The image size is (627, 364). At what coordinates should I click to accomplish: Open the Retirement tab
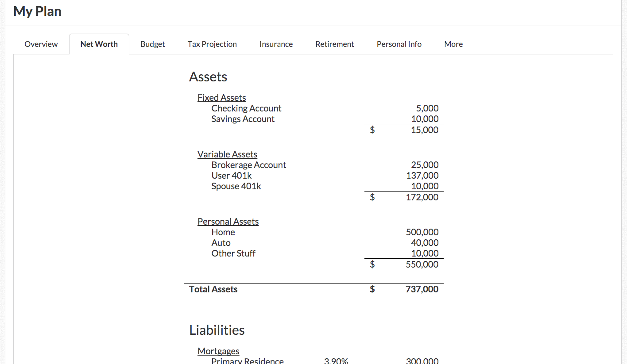click(x=335, y=44)
